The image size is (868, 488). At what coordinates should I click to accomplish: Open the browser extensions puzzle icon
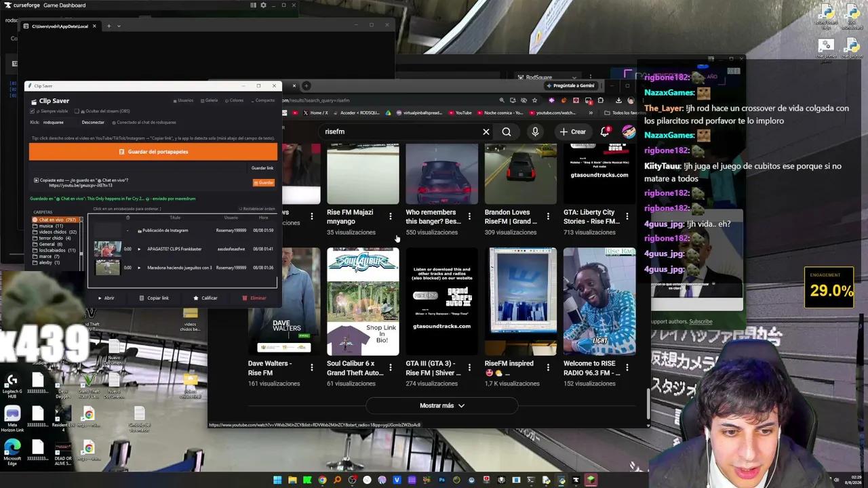600,101
